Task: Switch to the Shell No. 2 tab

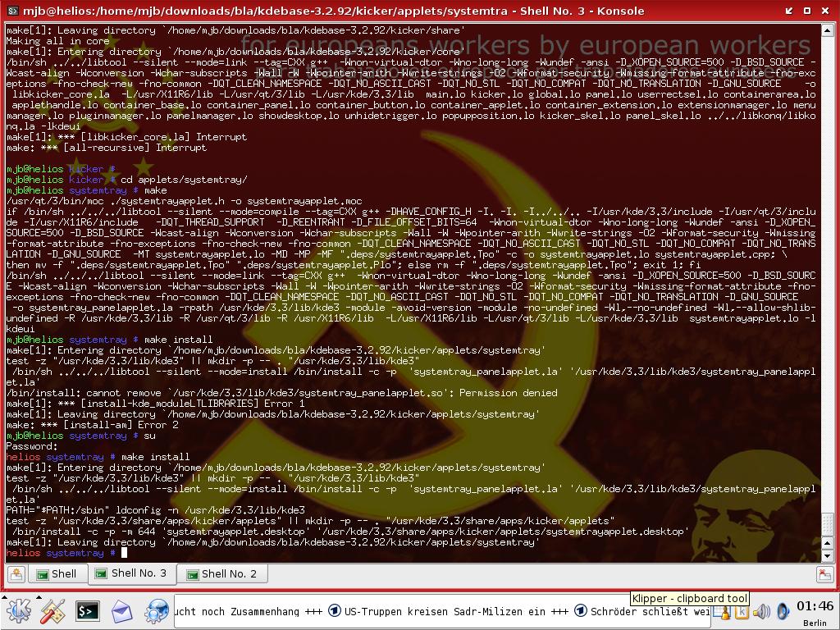Action: (221, 574)
